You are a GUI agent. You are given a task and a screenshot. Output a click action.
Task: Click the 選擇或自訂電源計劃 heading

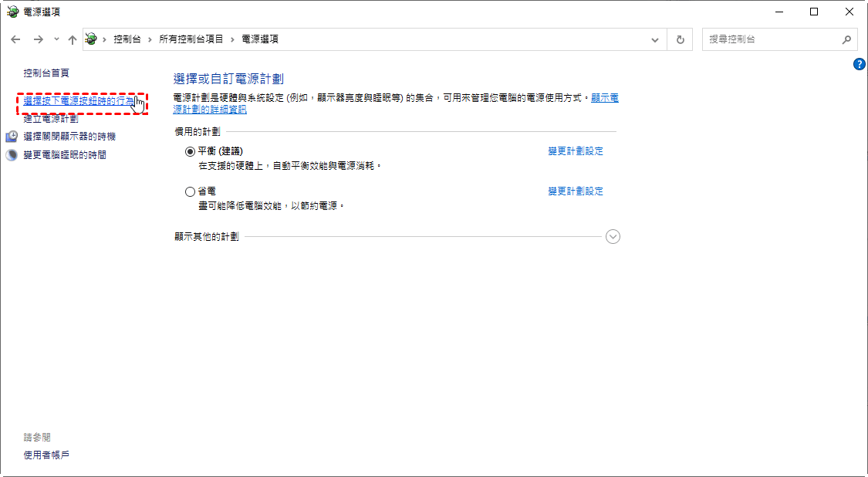228,79
